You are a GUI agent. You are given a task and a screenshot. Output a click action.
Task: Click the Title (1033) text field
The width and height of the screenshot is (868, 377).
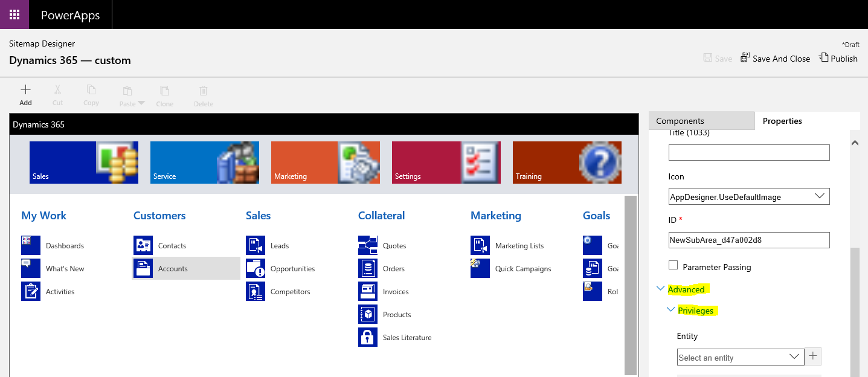click(x=749, y=152)
